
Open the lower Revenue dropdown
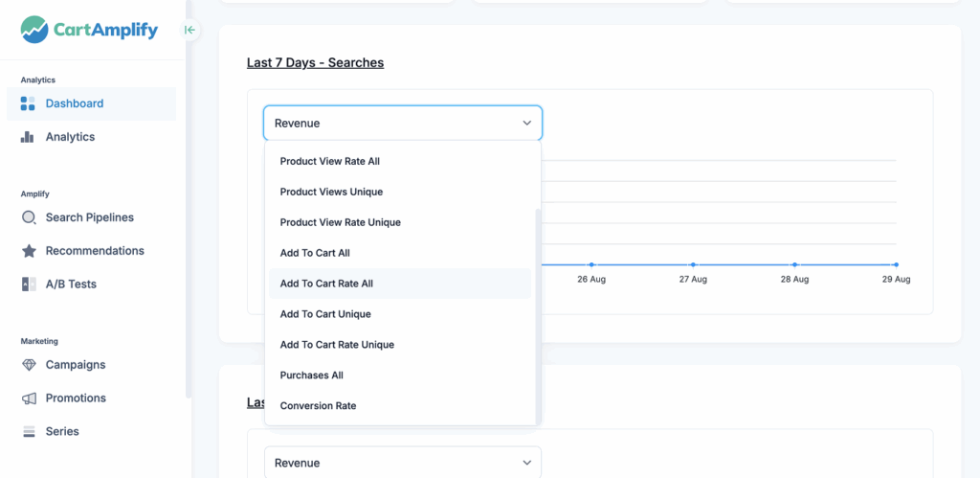coord(402,463)
